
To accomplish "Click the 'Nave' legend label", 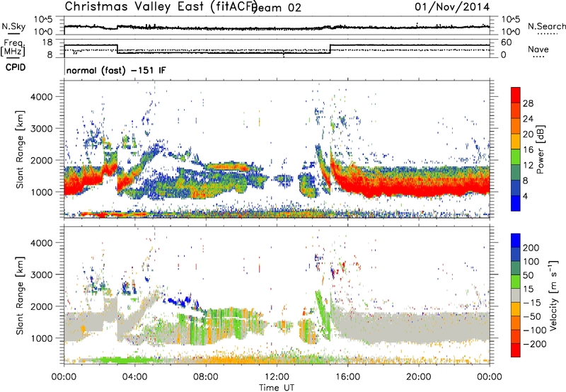I will click(x=538, y=49).
